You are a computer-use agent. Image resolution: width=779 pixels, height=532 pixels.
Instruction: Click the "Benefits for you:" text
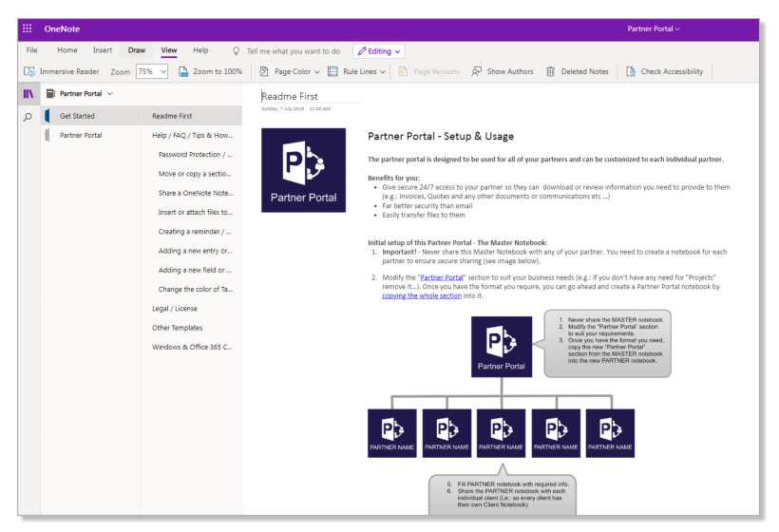click(x=393, y=178)
